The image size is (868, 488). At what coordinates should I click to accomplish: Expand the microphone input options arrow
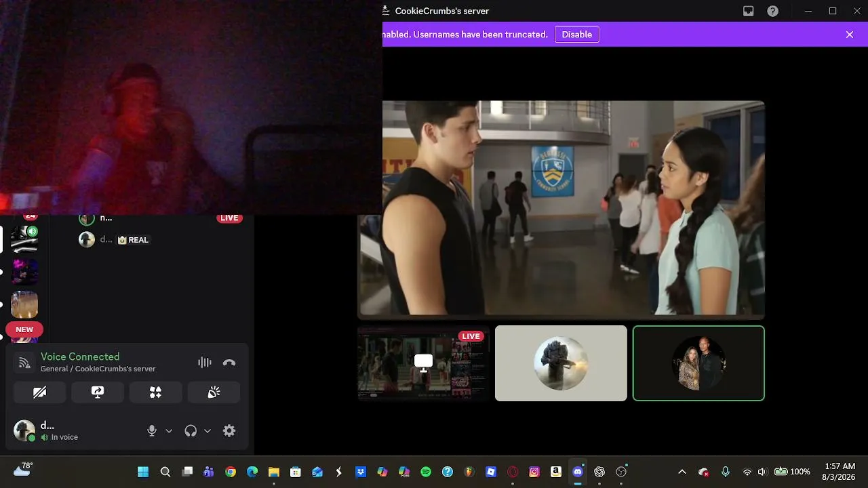[x=169, y=430]
